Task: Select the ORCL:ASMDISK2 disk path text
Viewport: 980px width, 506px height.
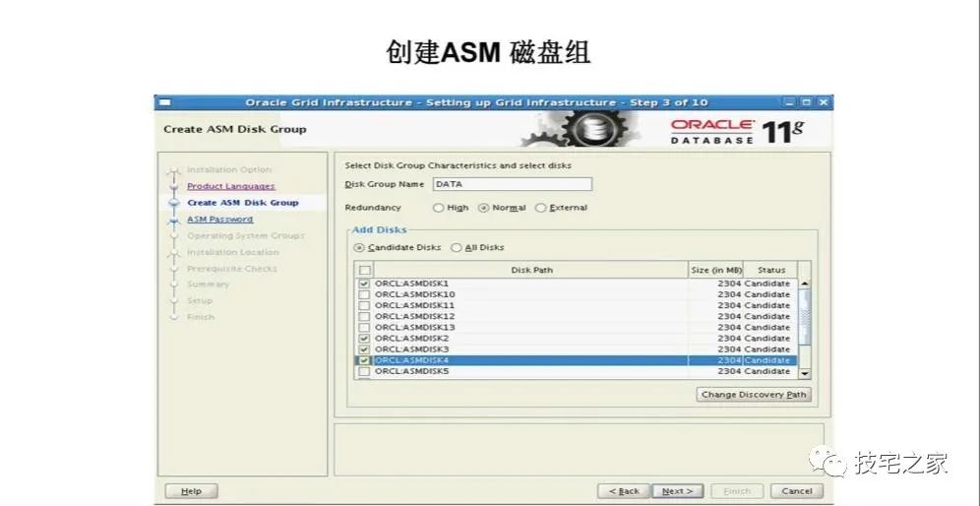Action: [x=412, y=339]
